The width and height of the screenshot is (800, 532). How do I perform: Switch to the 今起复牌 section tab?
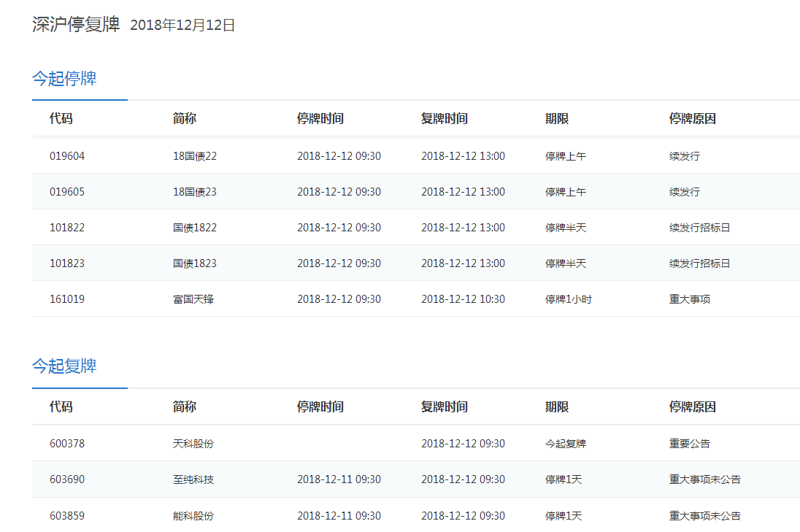(x=64, y=366)
